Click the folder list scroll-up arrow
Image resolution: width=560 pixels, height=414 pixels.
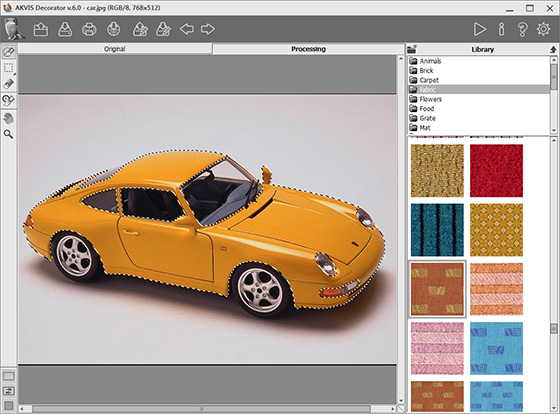coord(554,60)
